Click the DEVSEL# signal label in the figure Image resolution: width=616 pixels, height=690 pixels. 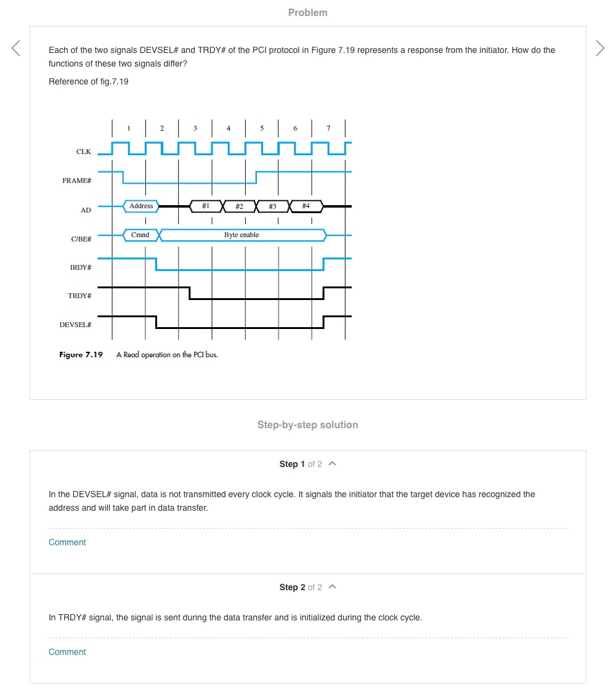click(76, 325)
